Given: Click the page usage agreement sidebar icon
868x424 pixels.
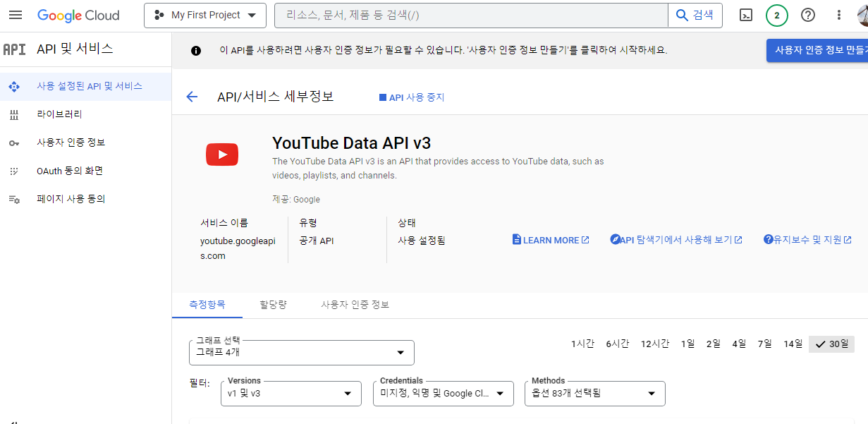Looking at the screenshot, I should pyautogui.click(x=14, y=199).
